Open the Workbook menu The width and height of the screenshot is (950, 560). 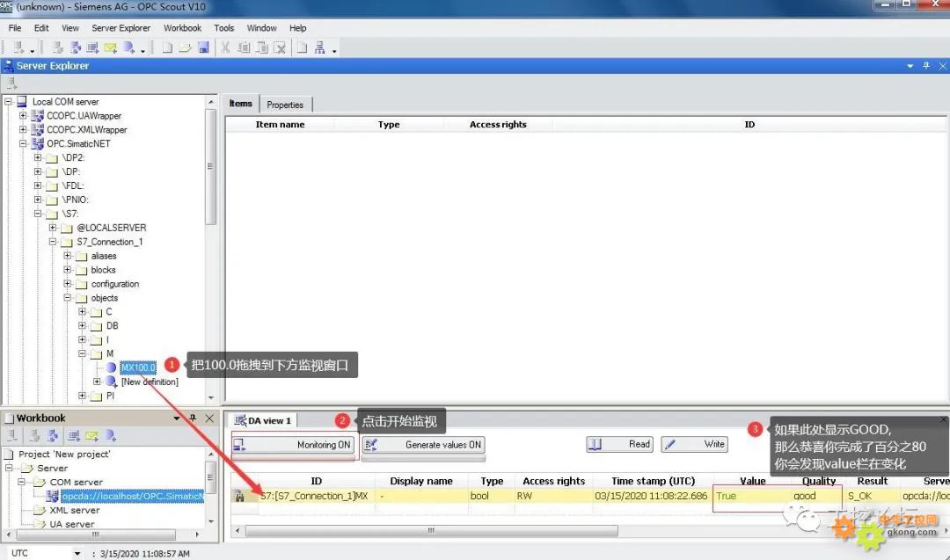coord(182,28)
